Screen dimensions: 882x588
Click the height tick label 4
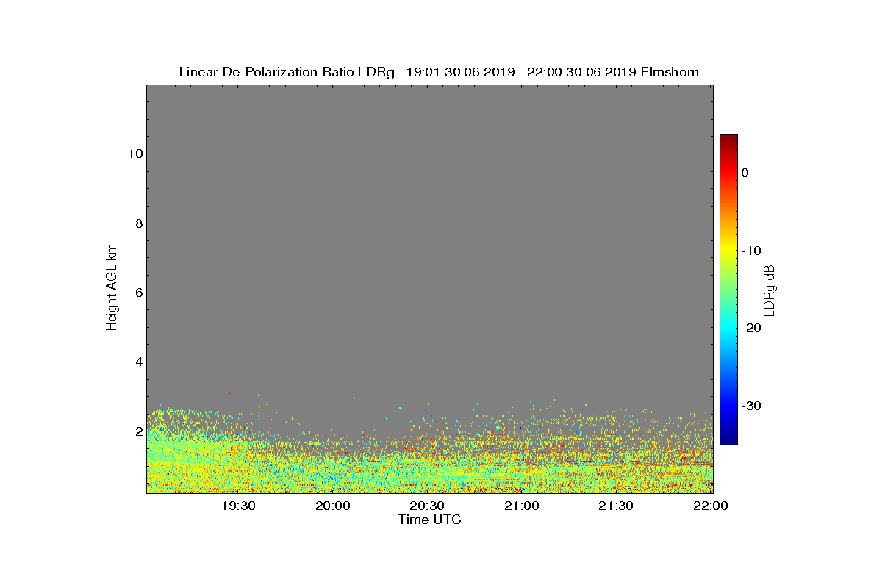click(137, 362)
